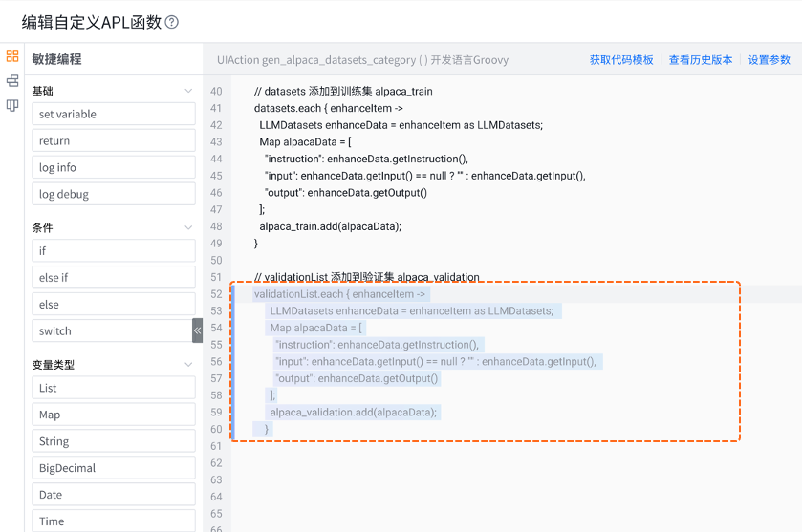The height and width of the screenshot is (532, 802).
Task: Insert the 'set variable' snippet
Action: (x=113, y=114)
